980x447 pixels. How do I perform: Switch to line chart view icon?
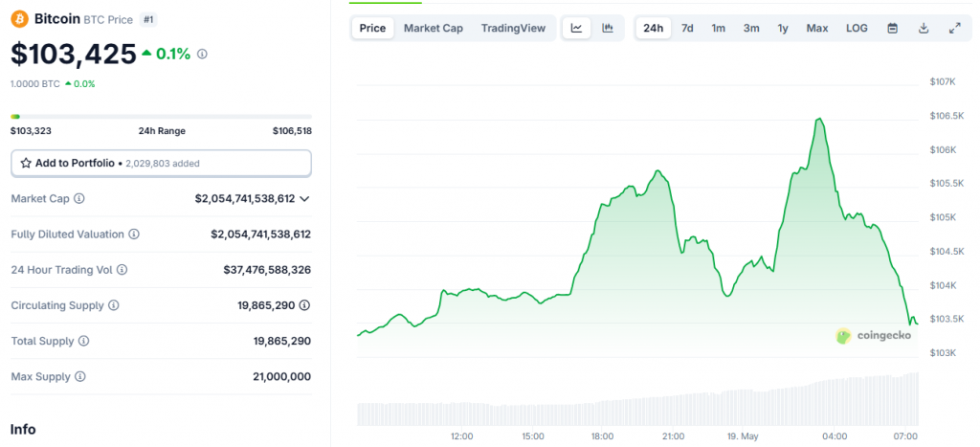coord(577,28)
